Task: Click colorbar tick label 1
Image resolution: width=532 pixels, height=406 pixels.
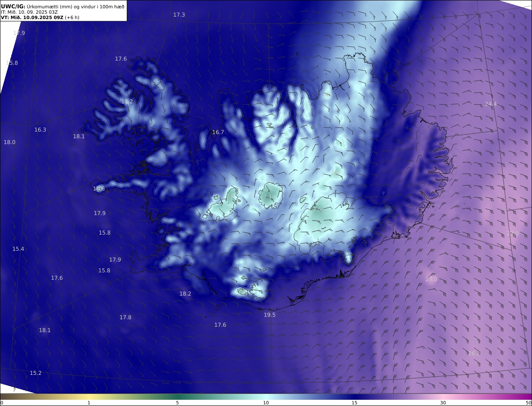Action: pyautogui.click(x=89, y=403)
